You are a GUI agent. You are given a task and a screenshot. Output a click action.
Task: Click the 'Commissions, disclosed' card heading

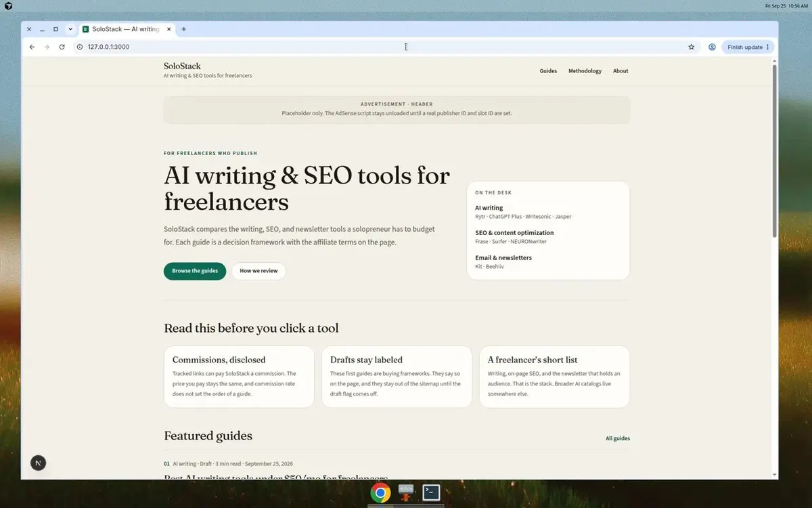[219, 360]
